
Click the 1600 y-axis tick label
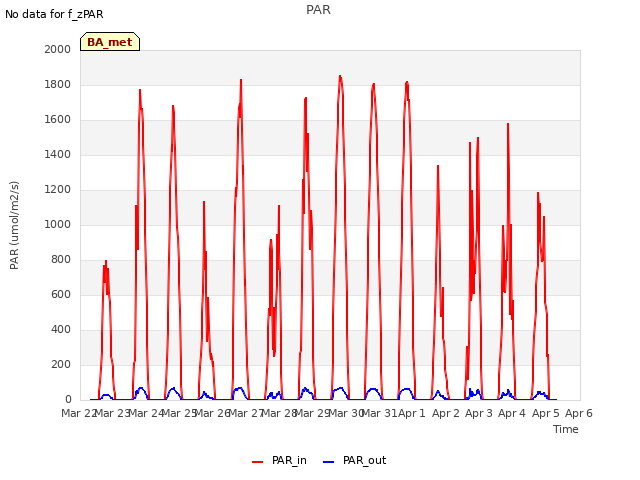(58, 120)
